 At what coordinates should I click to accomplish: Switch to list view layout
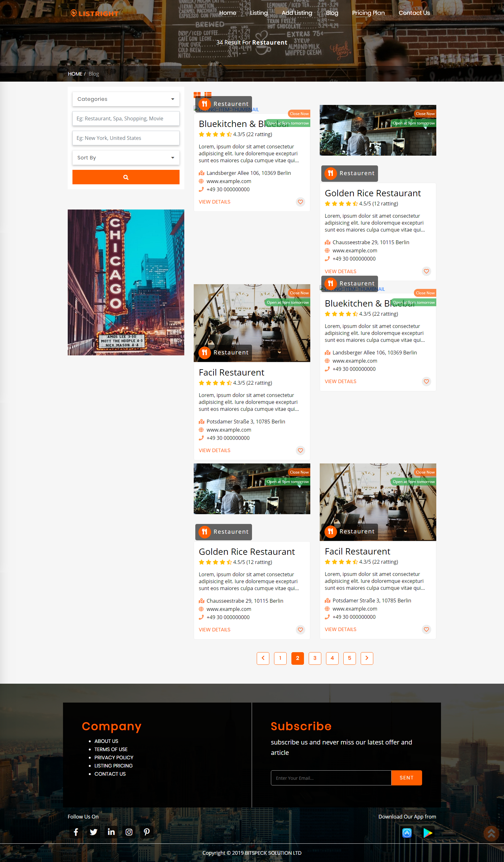[208, 95]
